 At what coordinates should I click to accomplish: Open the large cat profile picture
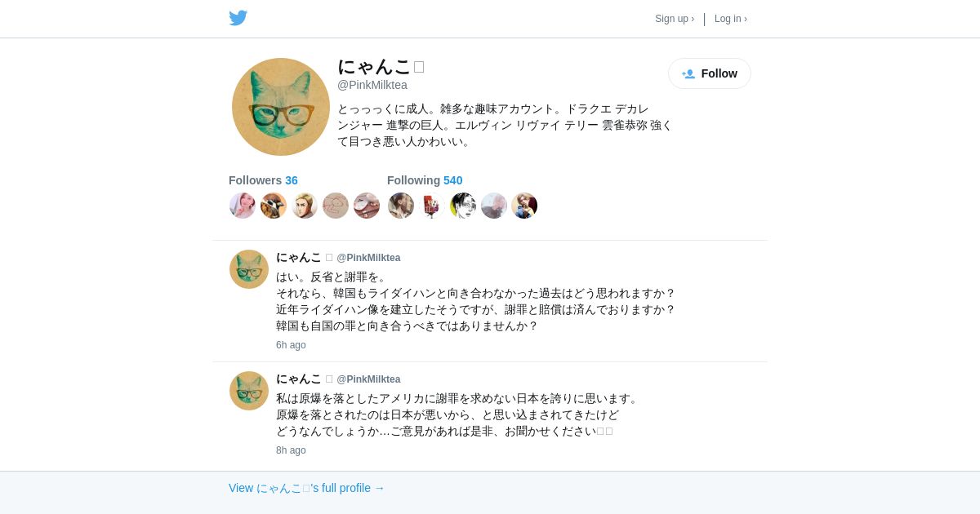(x=281, y=107)
